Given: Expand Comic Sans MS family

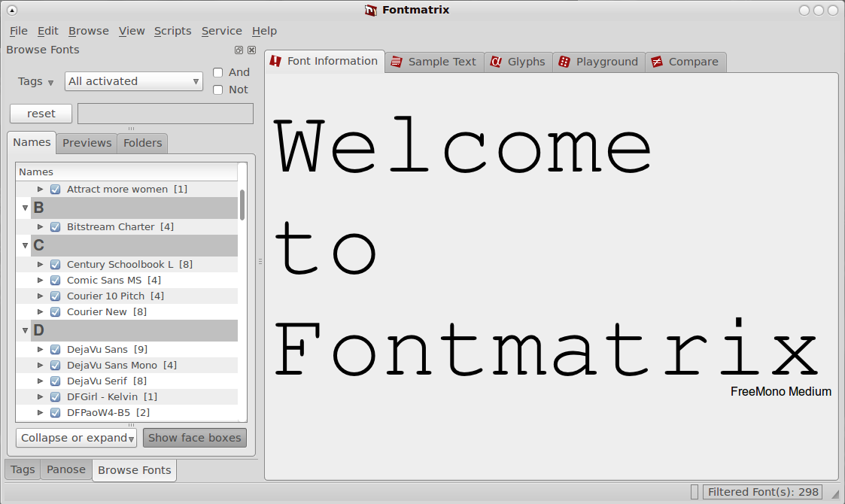Looking at the screenshot, I should [x=40, y=281].
